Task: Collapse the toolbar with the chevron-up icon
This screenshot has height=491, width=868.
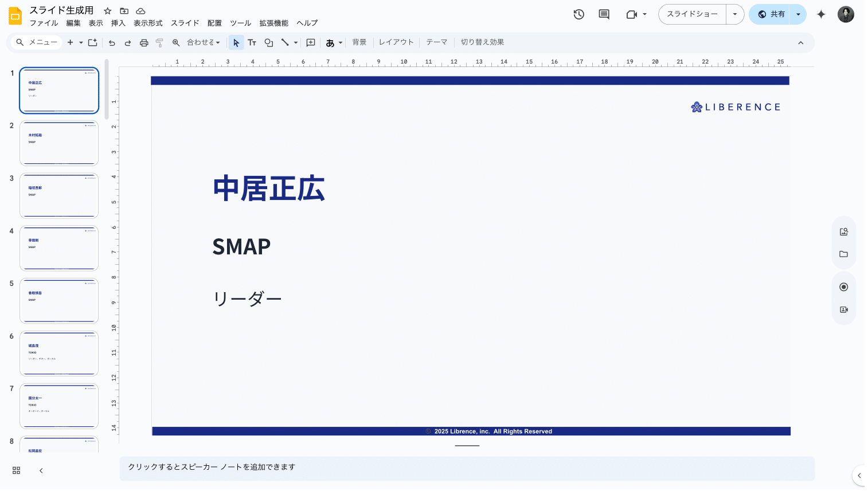Action: tap(801, 42)
